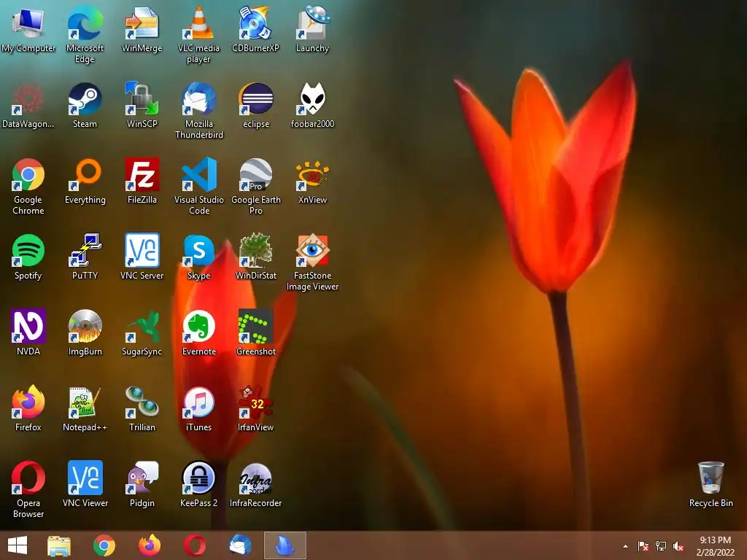Select the ImgBurn desktop shortcut

coord(85,332)
